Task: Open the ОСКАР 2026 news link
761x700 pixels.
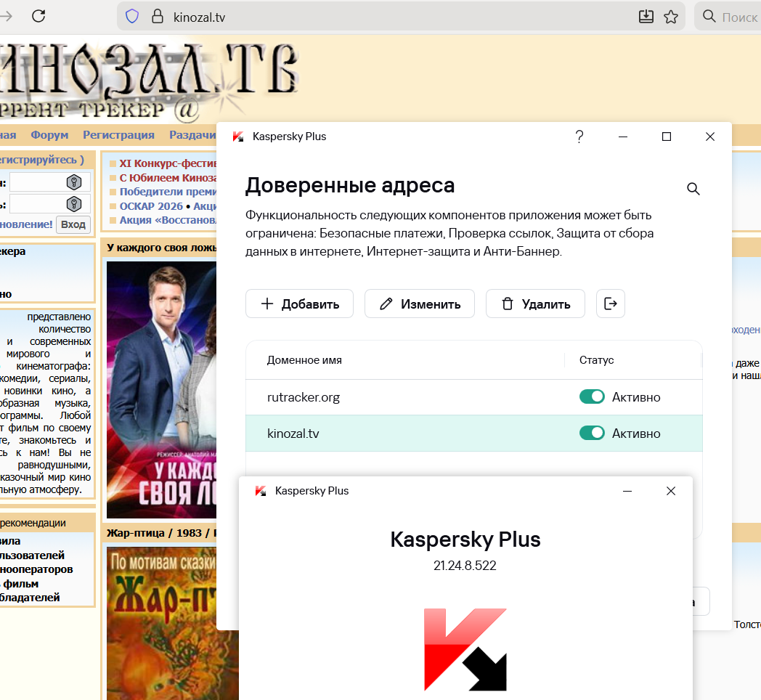Action: 151,206
